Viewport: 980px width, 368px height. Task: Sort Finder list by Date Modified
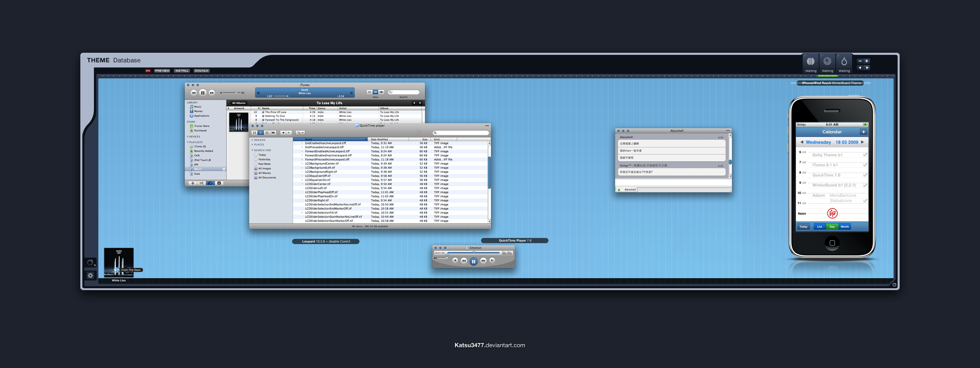[x=388, y=139]
